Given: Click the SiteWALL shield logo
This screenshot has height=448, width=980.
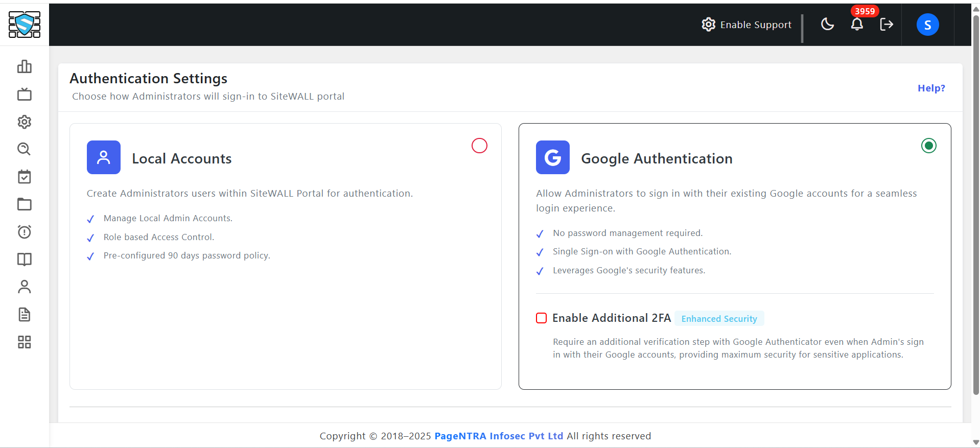Looking at the screenshot, I should coord(25,25).
